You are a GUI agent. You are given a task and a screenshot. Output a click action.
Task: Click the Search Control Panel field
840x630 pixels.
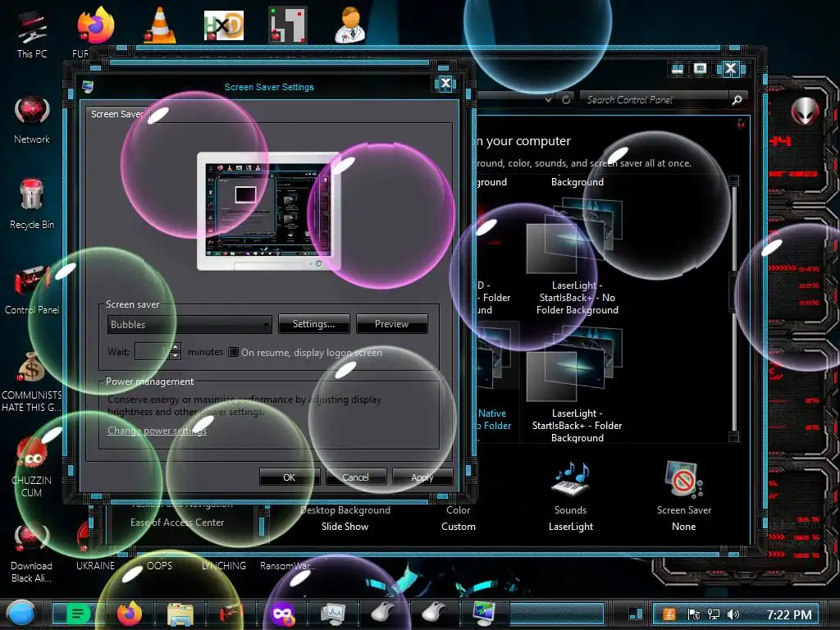pos(655,99)
